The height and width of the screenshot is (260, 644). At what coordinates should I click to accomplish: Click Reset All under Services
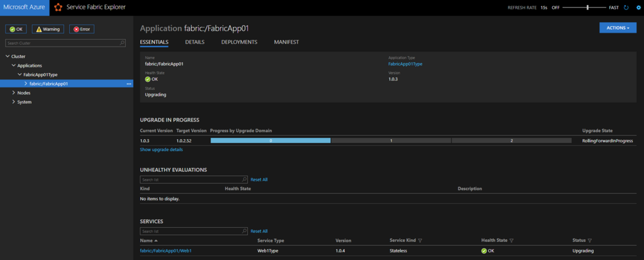259,231
